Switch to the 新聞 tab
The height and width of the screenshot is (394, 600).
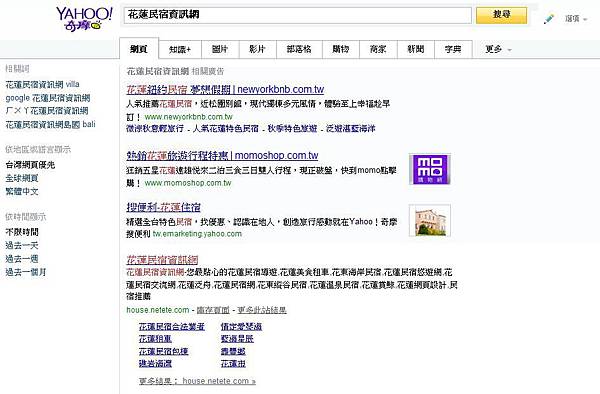pos(416,49)
